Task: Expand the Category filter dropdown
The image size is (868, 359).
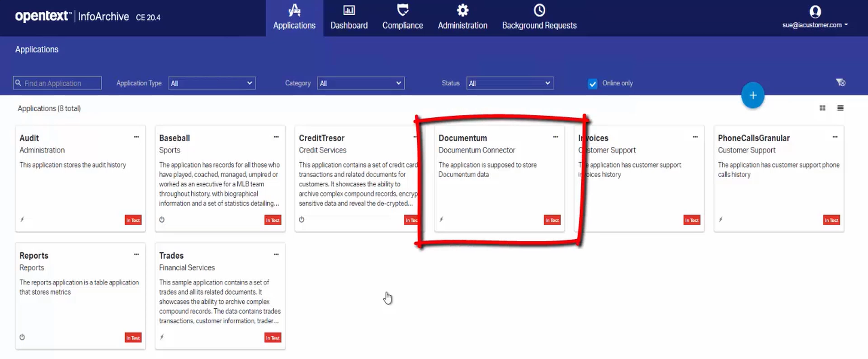Action: click(361, 83)
